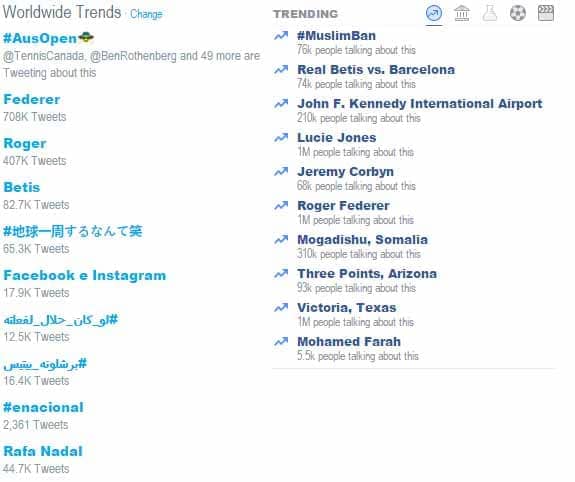Open the Three Points, Arizona topic

pos(367,273)
